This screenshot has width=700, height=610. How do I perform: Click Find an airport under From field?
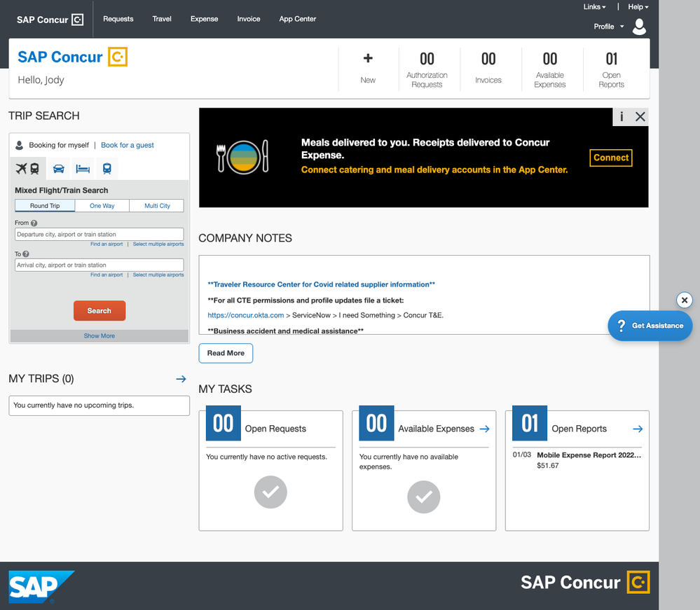click(x=107, y=244)
